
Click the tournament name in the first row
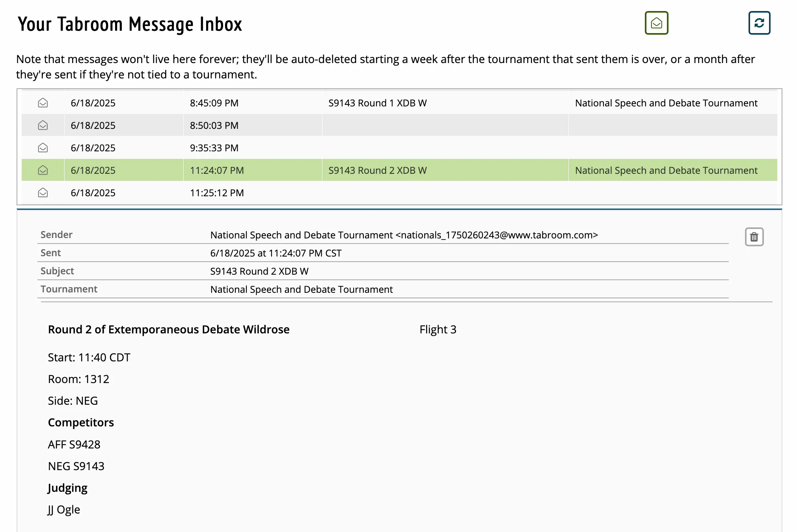click(666, 103)
